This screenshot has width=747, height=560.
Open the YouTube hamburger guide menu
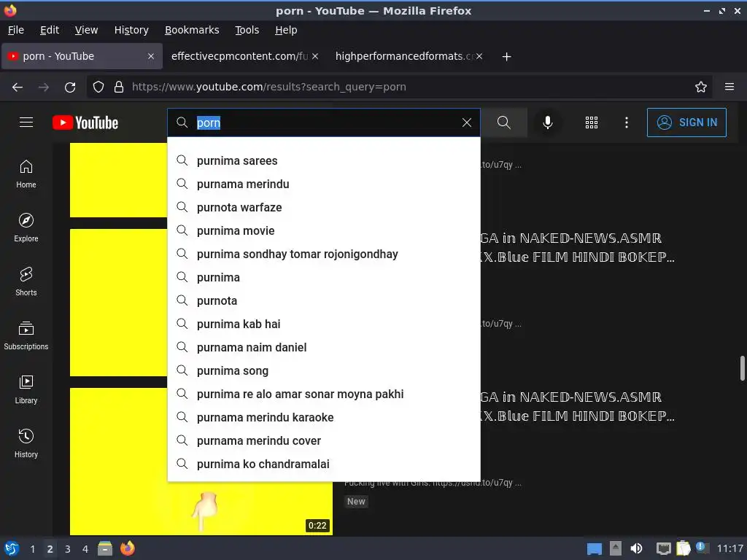pos(26,122)
